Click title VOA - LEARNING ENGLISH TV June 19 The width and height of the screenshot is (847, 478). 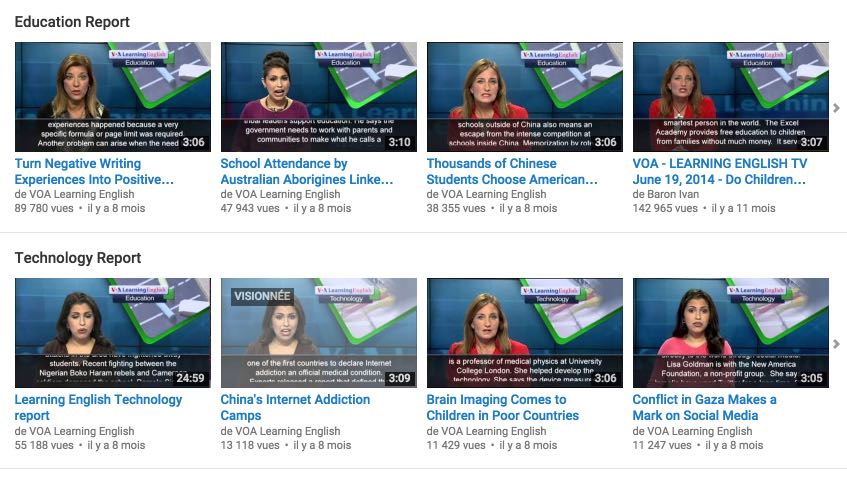coord(720,171)
